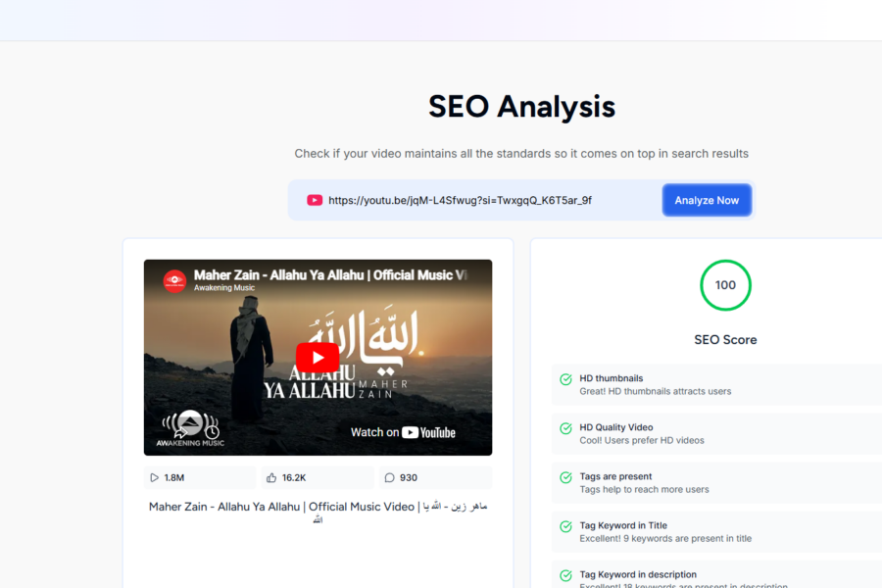Viewport: 882px width, 588px height.
Task: Select the HD Quality Video heading
Action: tap(616, 427)
